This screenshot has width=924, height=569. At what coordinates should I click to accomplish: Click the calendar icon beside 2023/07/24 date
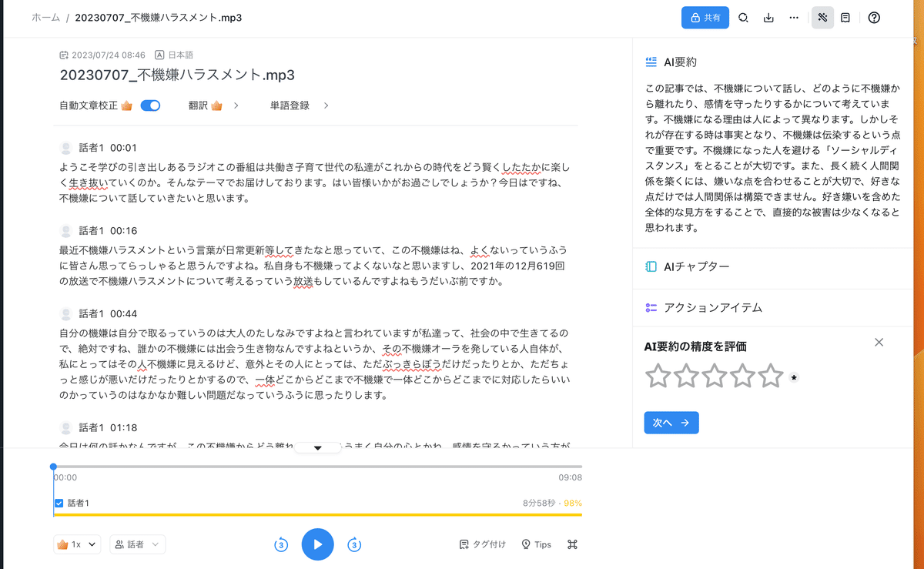pos(65,55)
